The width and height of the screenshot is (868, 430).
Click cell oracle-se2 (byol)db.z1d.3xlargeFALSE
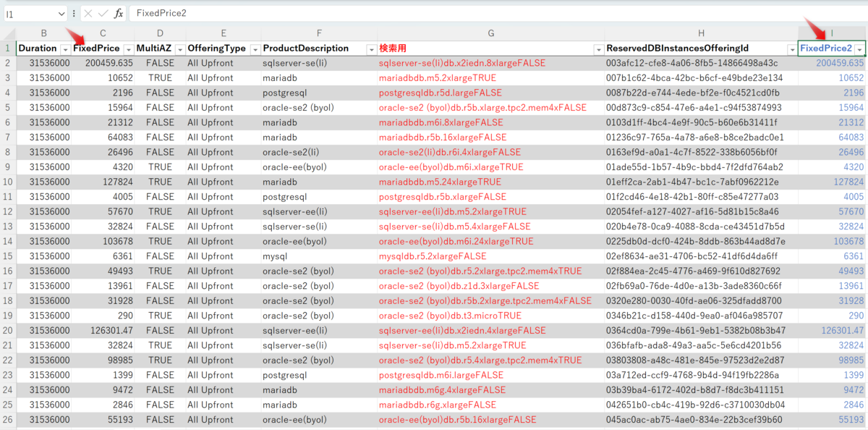[x=491, y=286]
